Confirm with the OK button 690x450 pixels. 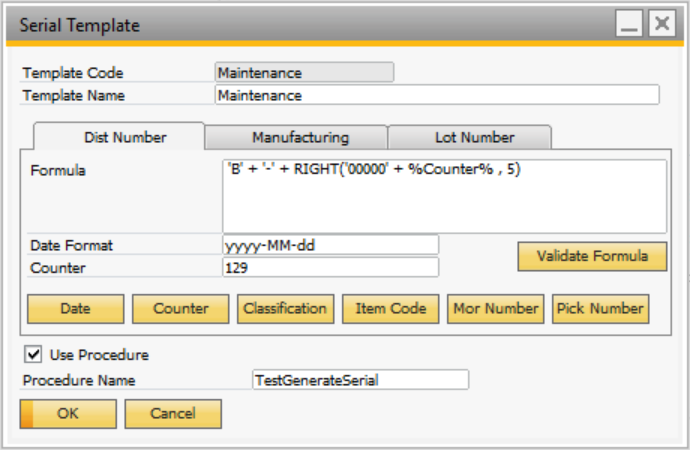(x=68, y=413)
